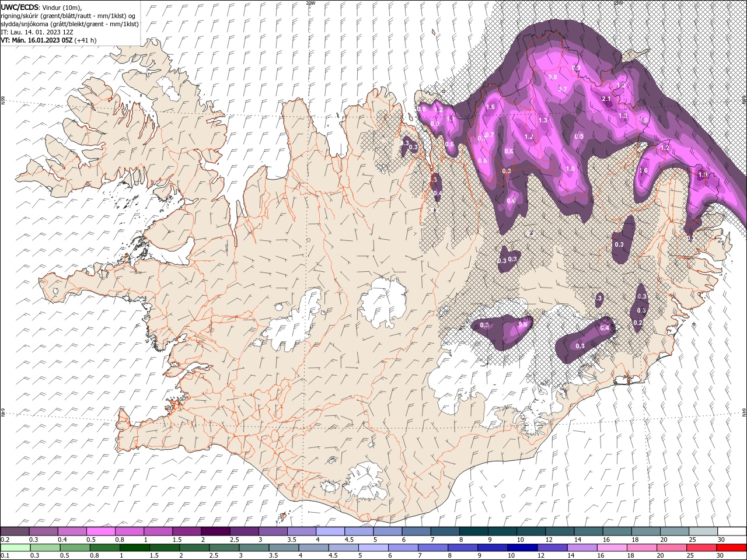The width and height of the screenshot is (747, 560).
Task: Click the '14' label in bottom legend row
Action: tap(571, 555)
